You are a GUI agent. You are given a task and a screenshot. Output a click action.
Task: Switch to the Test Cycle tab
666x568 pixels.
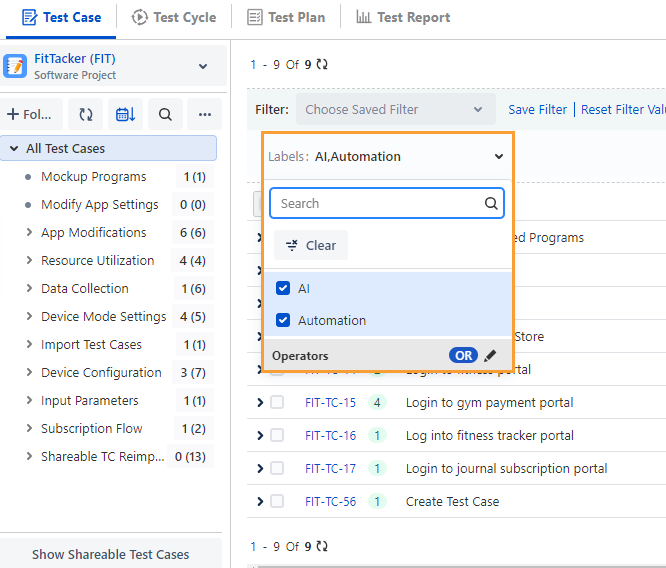click(x=174, y=17)
